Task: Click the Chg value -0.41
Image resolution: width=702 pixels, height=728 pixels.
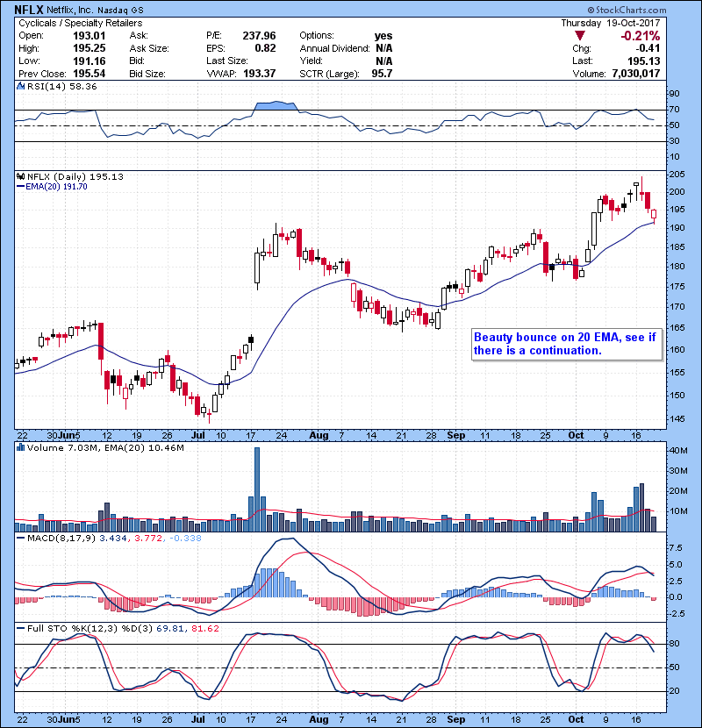Action: 648,48
